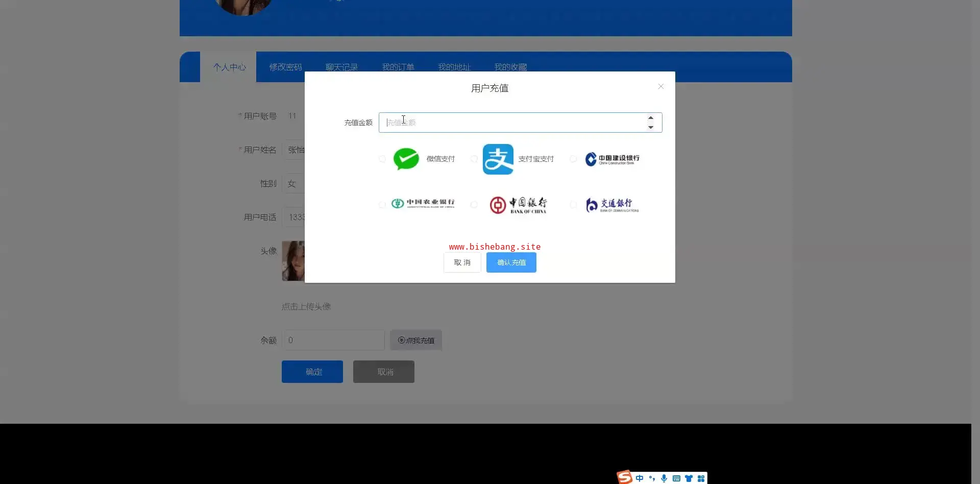Select the 中国建设银行 radio button
Viewport: 980px width, 484px height.
tap(573, 159)
